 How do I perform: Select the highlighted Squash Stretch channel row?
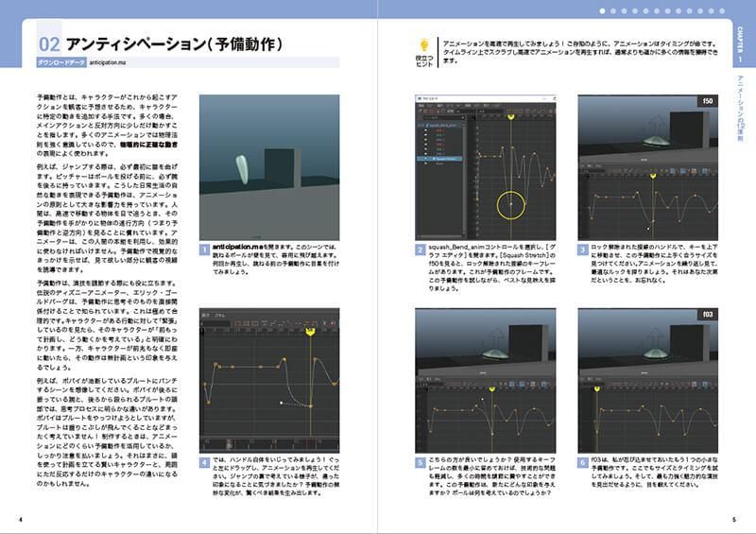(x=440, y=158)
